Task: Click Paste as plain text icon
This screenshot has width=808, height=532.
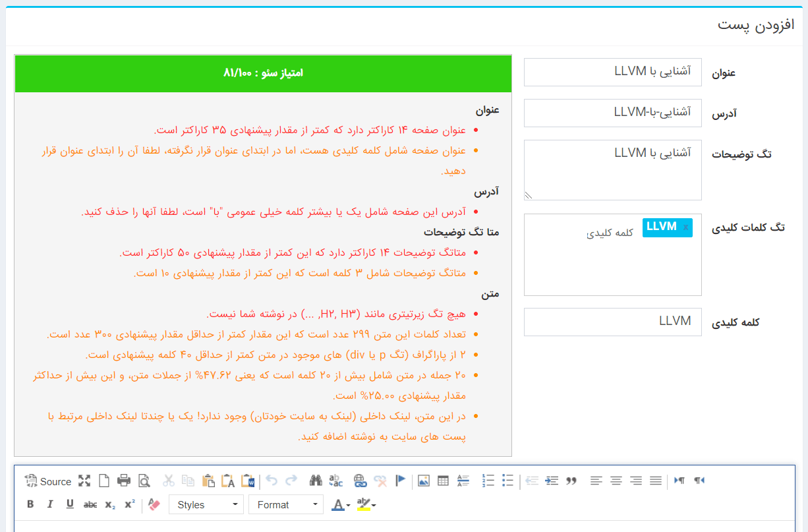Action: [x=228, y=481]
